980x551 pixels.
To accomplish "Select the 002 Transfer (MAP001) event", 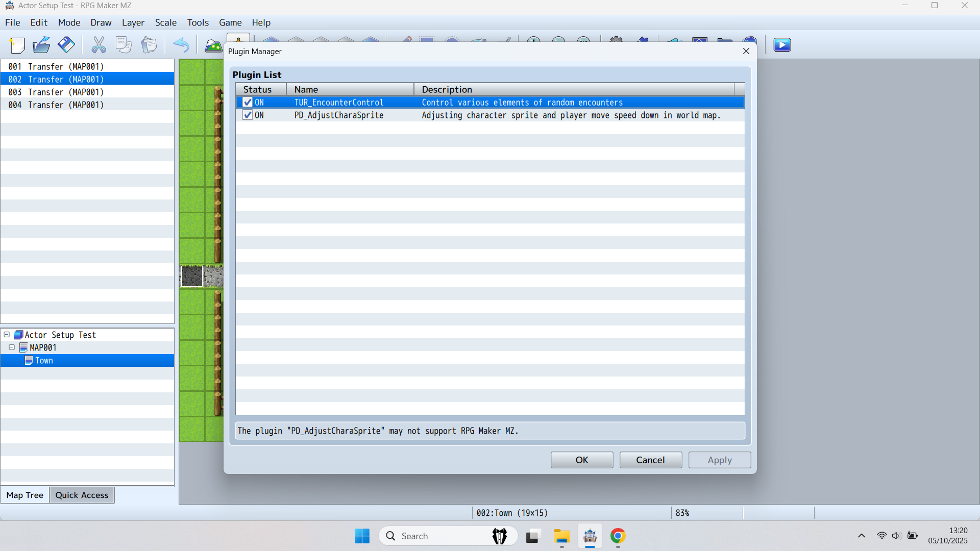I will coord(87,80).
